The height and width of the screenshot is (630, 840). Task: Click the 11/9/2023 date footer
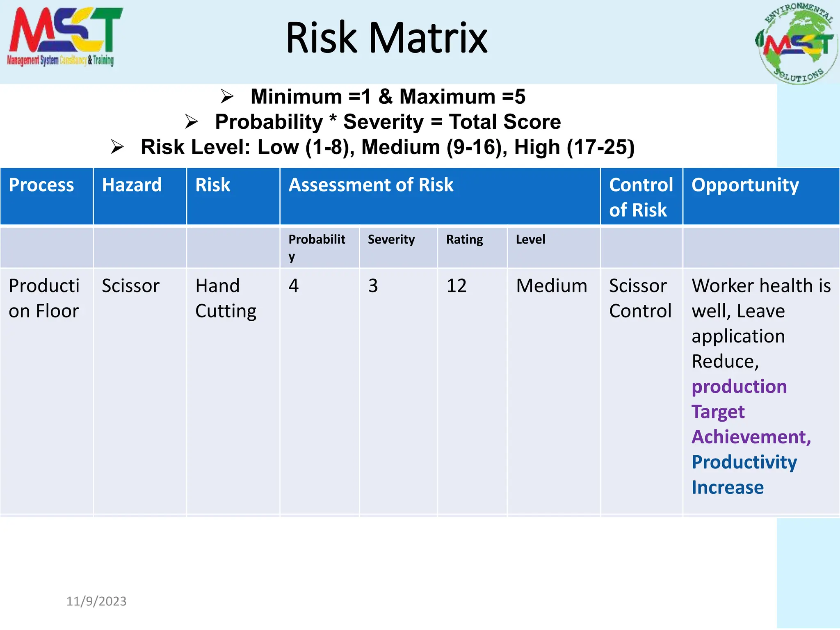[x=96, y=601]
